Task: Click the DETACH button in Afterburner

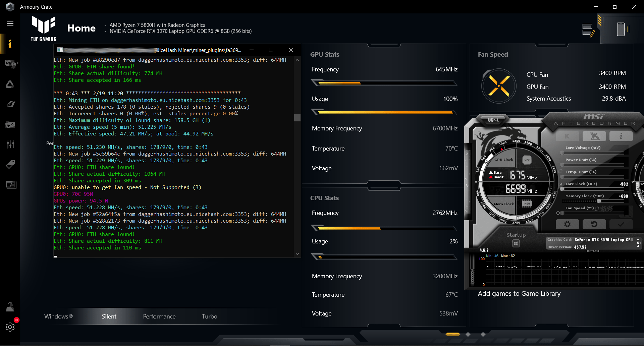Action: tap(593, 251)
